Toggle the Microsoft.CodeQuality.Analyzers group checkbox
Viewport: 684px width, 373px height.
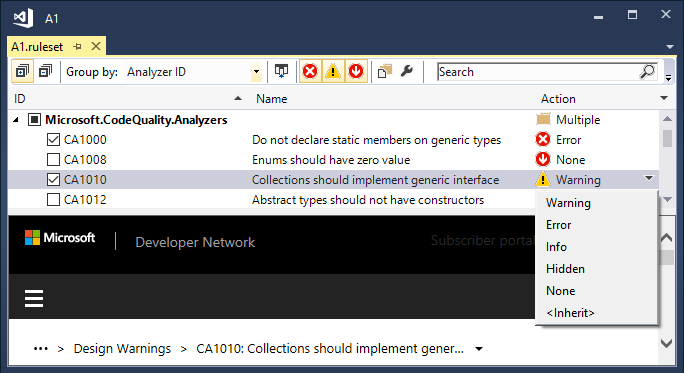pos(34,120)
